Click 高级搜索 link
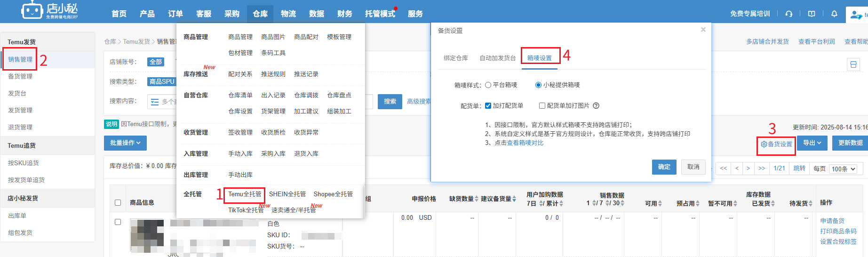 click(419, 102)
